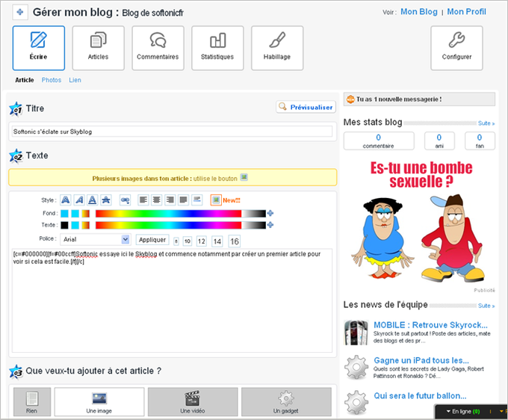Open the Écrire section
The height and width of the screenshot is (420, 508).
pyautogui.click(x=39, y=48)
